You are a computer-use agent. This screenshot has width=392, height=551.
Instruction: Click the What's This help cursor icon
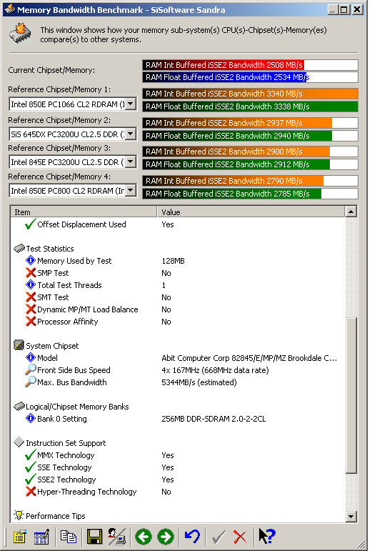click(x=267, y=536)
